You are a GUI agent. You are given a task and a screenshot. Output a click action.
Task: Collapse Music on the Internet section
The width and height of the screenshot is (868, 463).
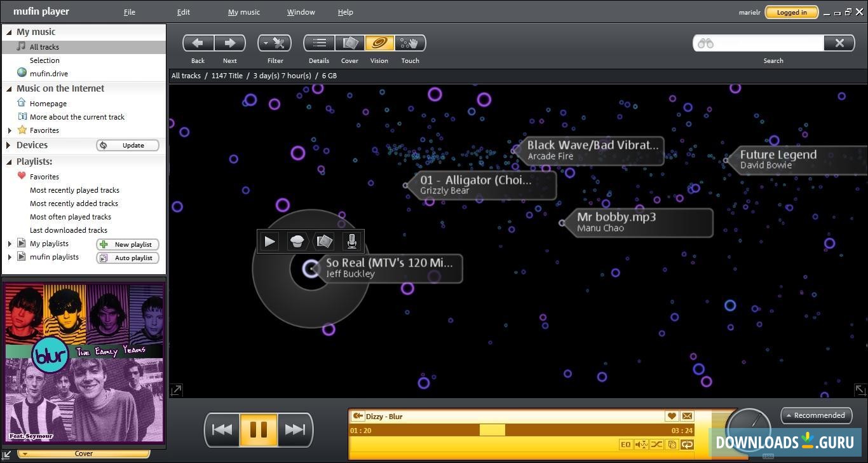[9, 88]
